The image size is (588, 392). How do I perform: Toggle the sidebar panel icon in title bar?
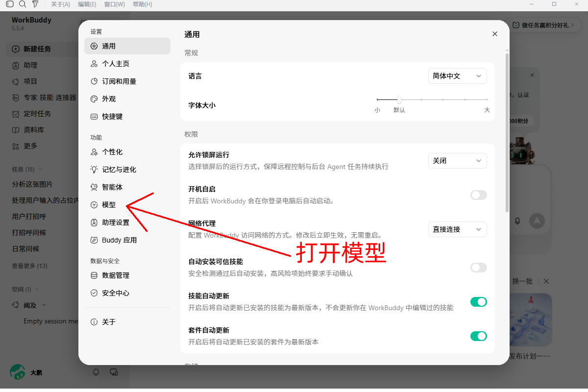(x=10, y=4)
